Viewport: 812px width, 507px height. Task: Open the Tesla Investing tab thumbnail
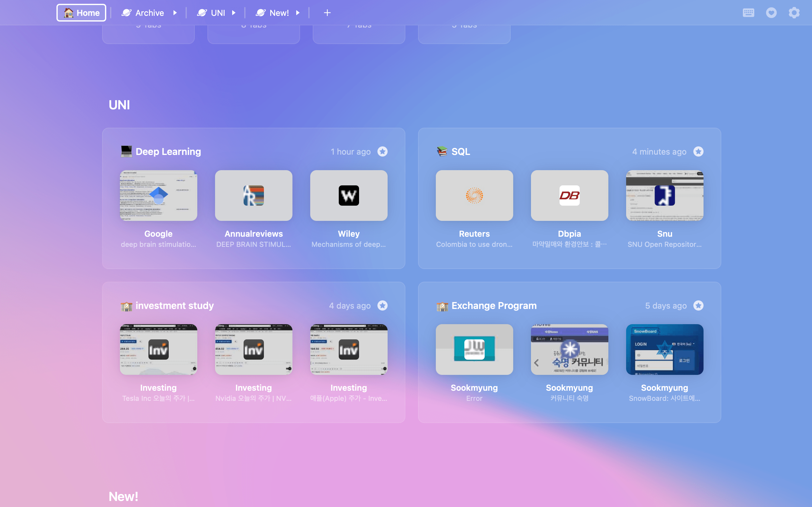[x=158, y=349]
